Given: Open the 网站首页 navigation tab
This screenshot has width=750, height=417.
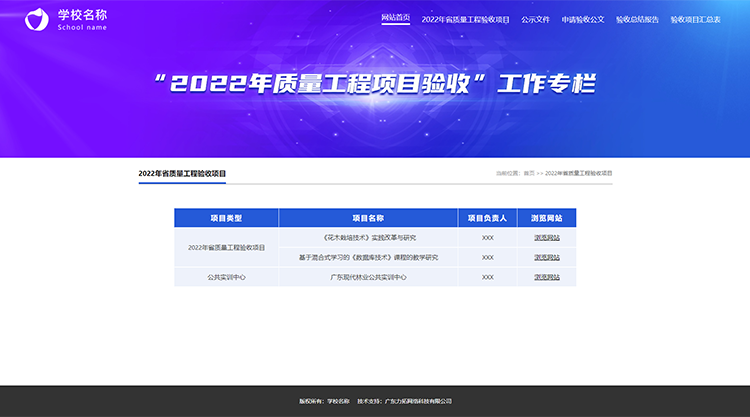Looking at the screenshot, I should tap(396, 19).
